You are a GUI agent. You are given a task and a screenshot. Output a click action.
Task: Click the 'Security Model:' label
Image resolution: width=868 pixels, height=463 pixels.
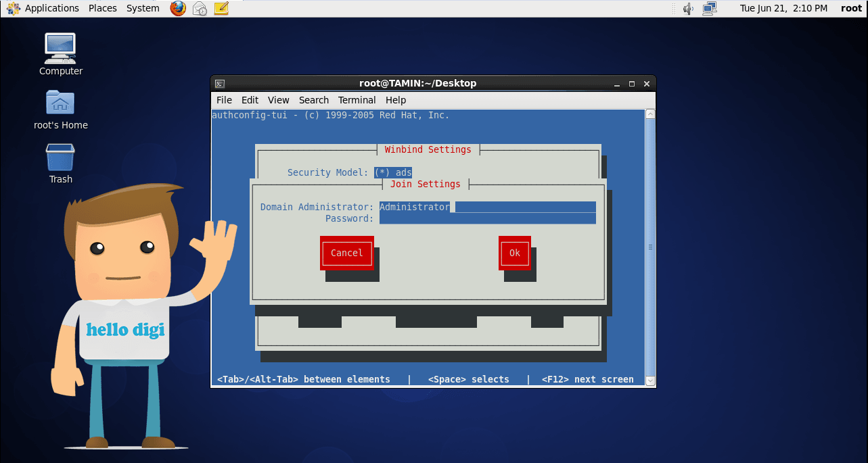327,172
